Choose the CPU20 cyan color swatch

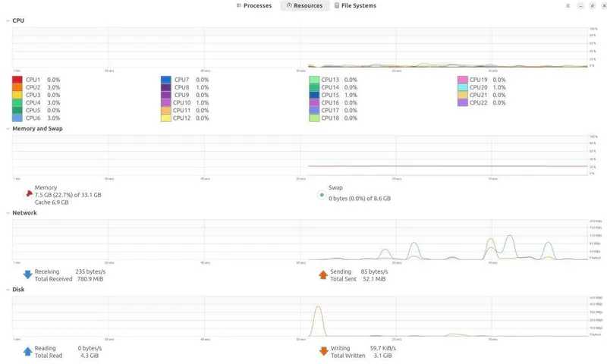pos(463,87)
